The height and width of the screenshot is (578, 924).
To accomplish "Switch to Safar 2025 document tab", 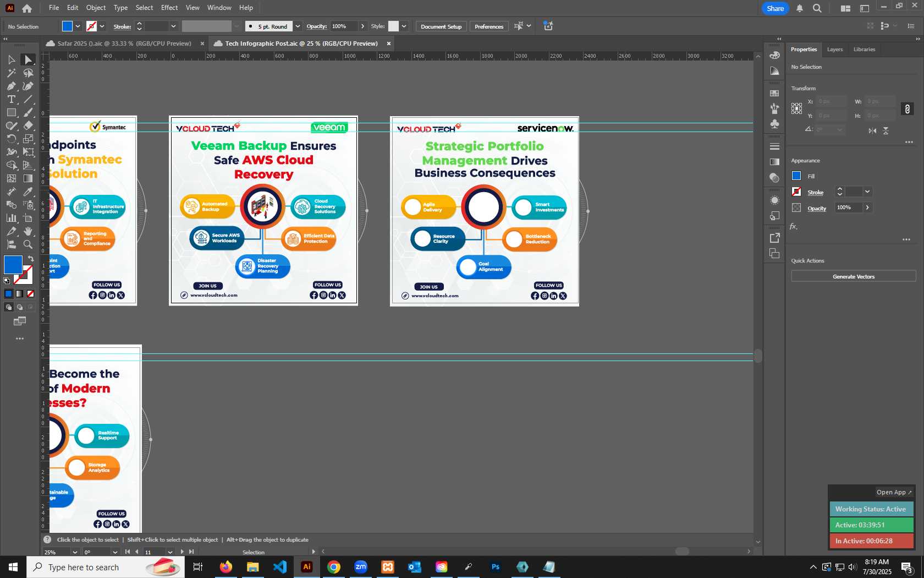I will 124,43.
